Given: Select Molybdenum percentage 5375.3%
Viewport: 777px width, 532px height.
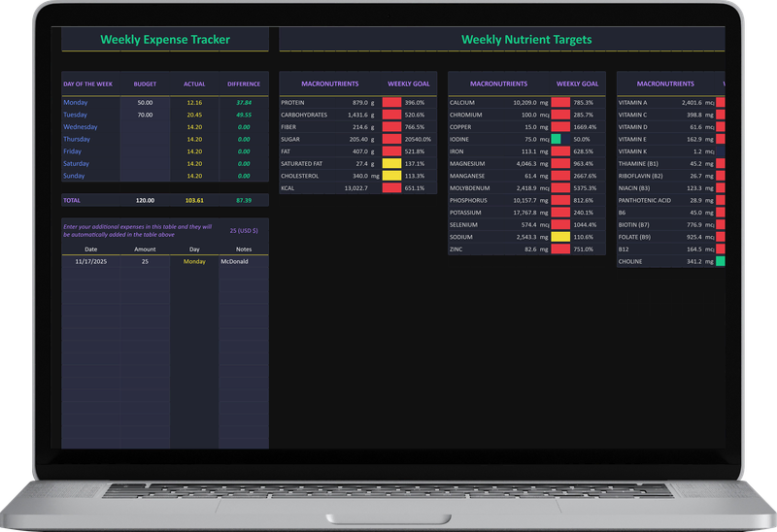Looking at the screenshot, I should [585, 188].
